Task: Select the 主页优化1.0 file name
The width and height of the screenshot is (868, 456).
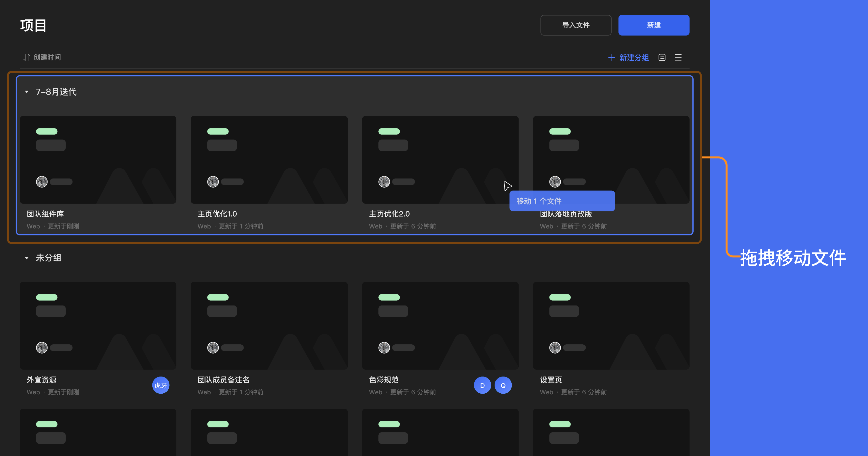Action: pos(217,214)
